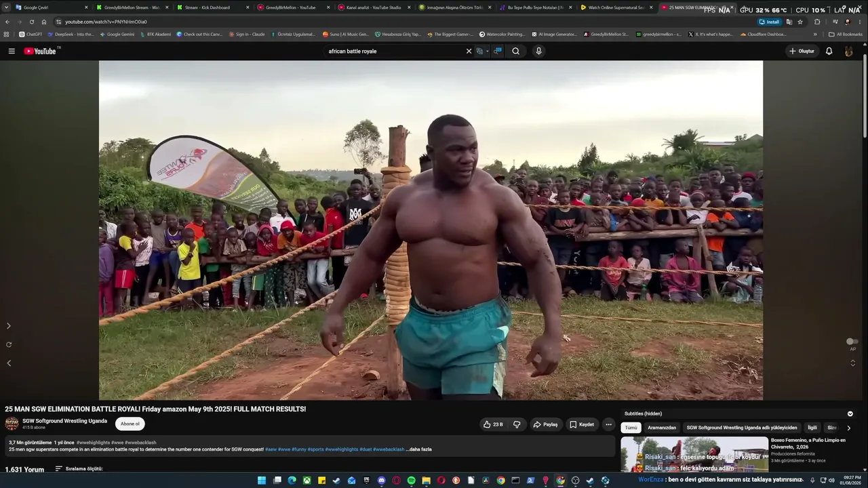Open Discord from the taskbar
Viewport: 868px width, 488px height.
tap(382, 481)
